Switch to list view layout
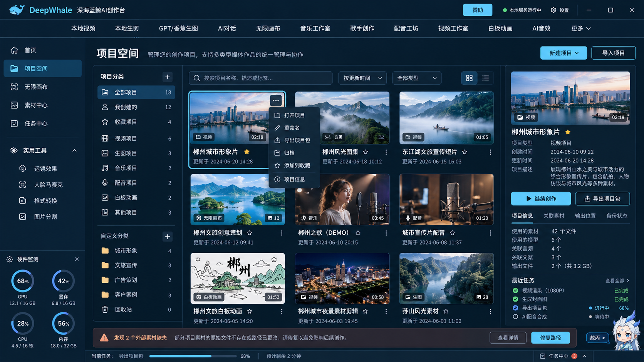The image size is (644, 362). (485, 78)
